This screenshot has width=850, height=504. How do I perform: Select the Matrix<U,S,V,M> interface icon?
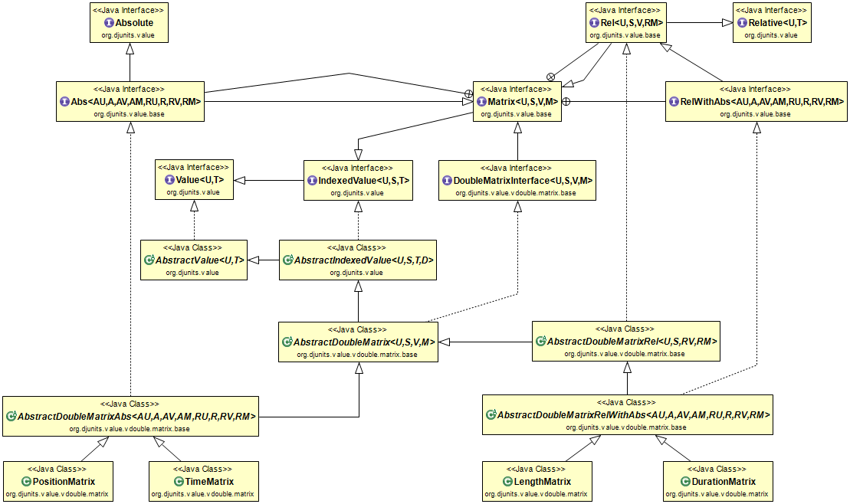click(481, 102)
